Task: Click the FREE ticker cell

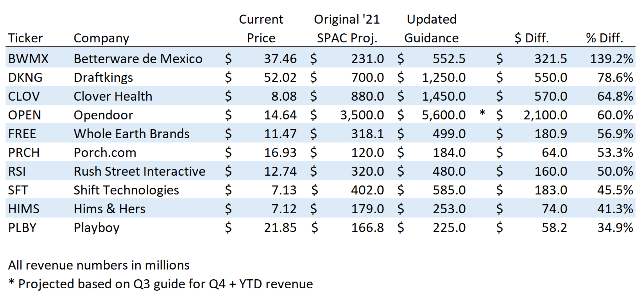Action: [x=22, y=134]
